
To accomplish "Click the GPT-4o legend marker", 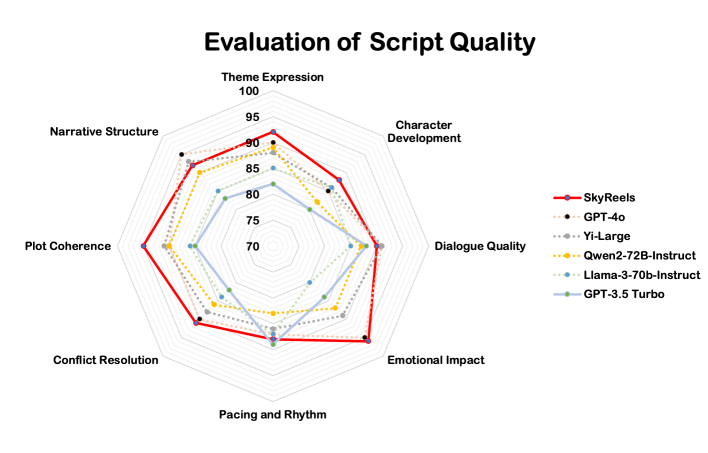I will tap(567, 217).
